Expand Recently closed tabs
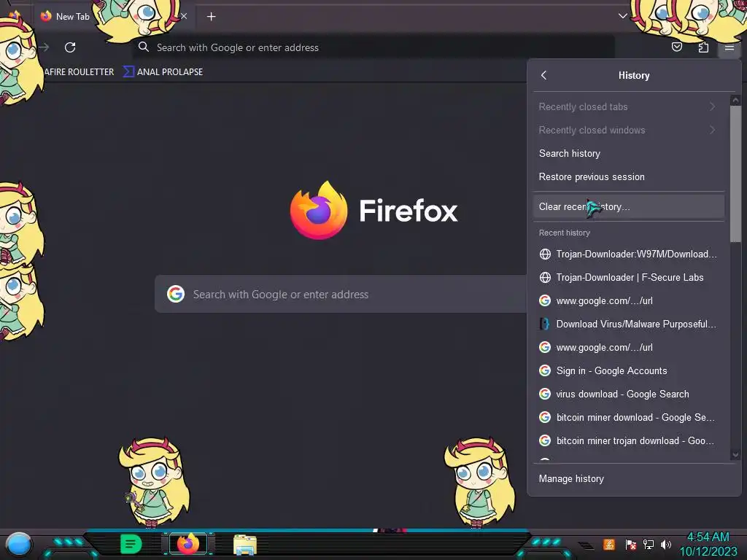The height and width of the screenshot is (560, 747). pyautogui.click(x=628, y=106)
